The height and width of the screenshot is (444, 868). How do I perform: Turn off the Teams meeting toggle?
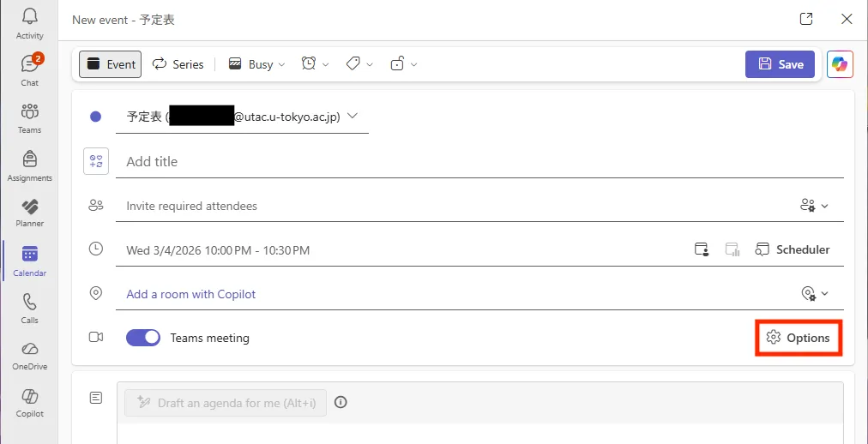[143, 338]
